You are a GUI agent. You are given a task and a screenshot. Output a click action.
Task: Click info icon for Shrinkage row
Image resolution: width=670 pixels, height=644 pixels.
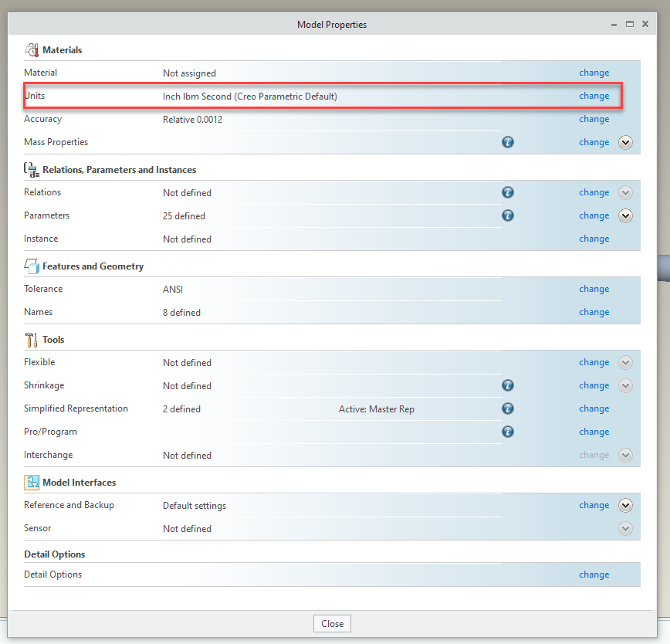[508, 385]
